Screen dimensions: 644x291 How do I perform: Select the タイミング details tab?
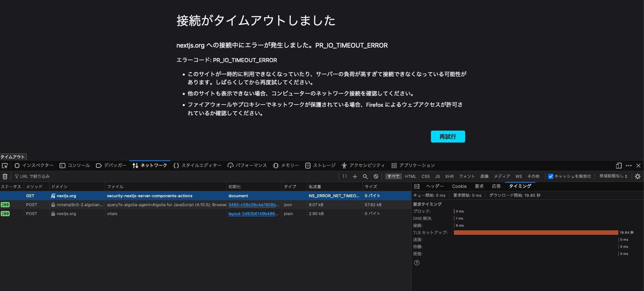(520, 186)
